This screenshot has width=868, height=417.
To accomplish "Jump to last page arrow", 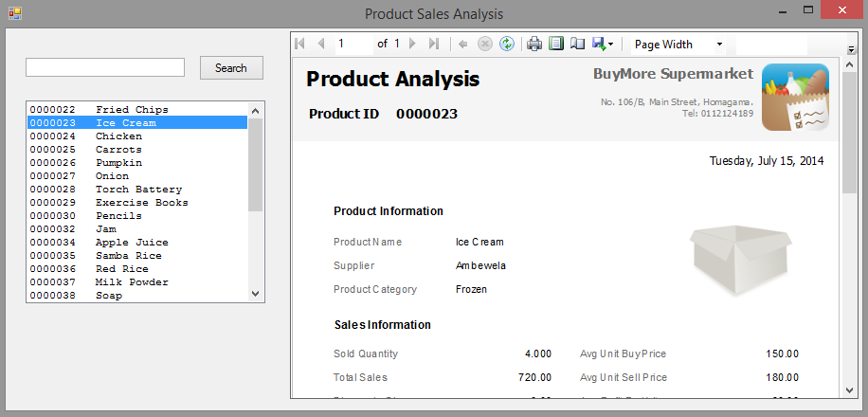I will coord(434,44).
